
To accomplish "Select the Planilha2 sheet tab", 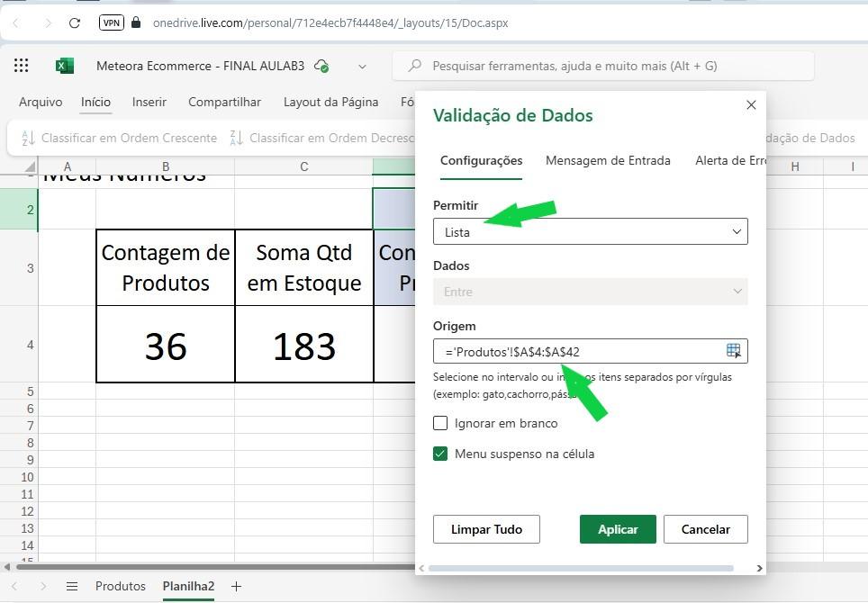I will [188, 586].
